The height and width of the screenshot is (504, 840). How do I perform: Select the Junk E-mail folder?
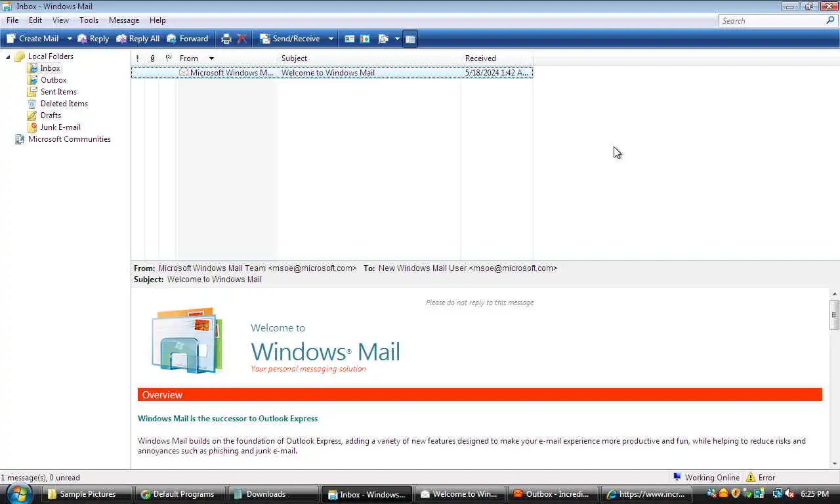click(x=60, y=127)
